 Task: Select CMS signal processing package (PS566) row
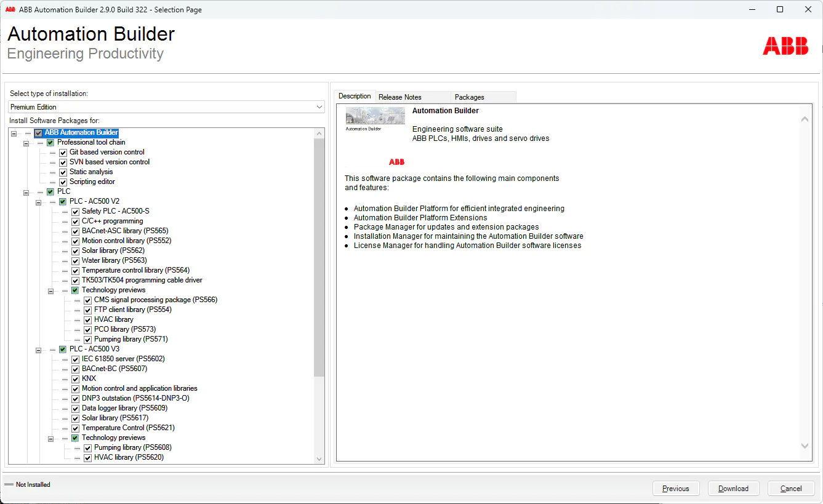pos(156,300)
